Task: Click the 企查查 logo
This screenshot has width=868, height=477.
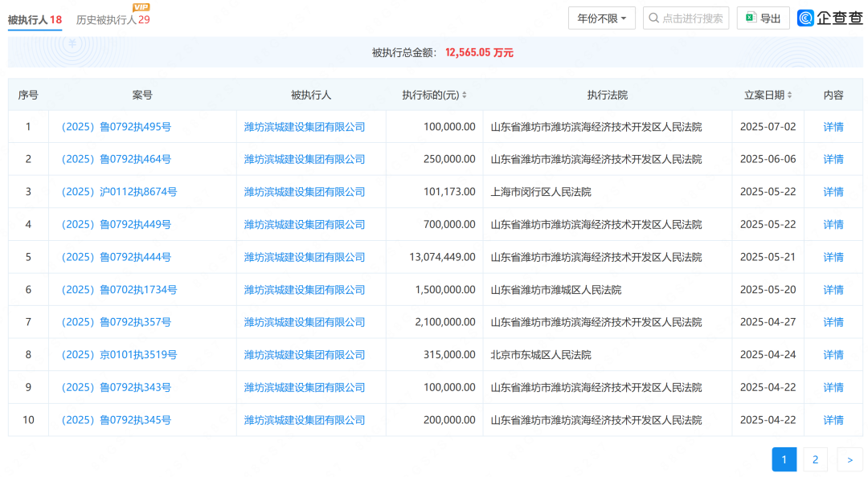Action: pyautogui.click(x=829, y=17)
